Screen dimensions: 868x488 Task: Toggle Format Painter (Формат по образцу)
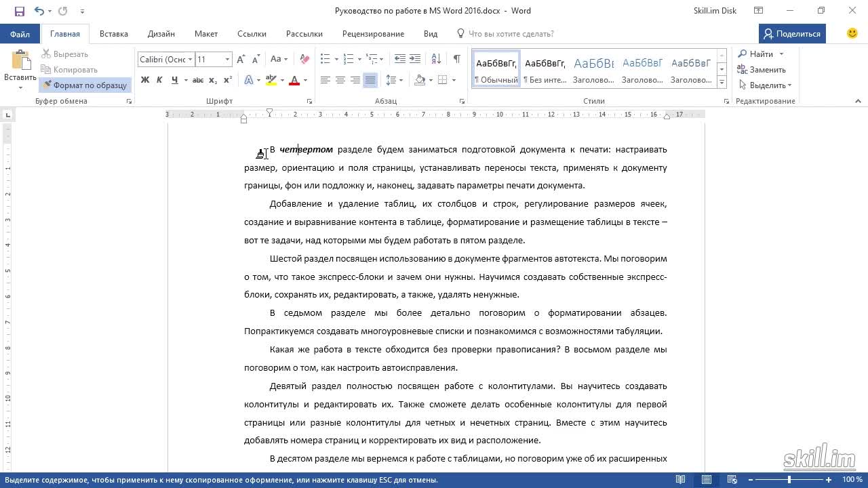tap(85, 85)
